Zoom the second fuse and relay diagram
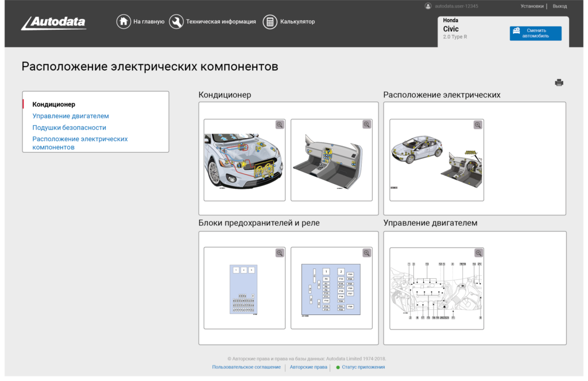588x381 pixels. pos(366,252)
